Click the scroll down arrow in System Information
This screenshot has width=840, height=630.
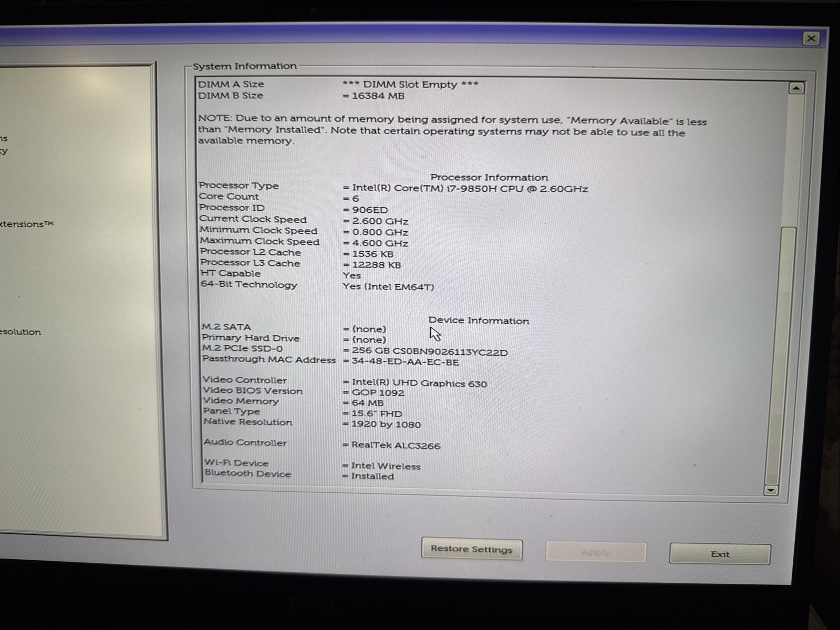pyautogui.click(x=771, y=490)
